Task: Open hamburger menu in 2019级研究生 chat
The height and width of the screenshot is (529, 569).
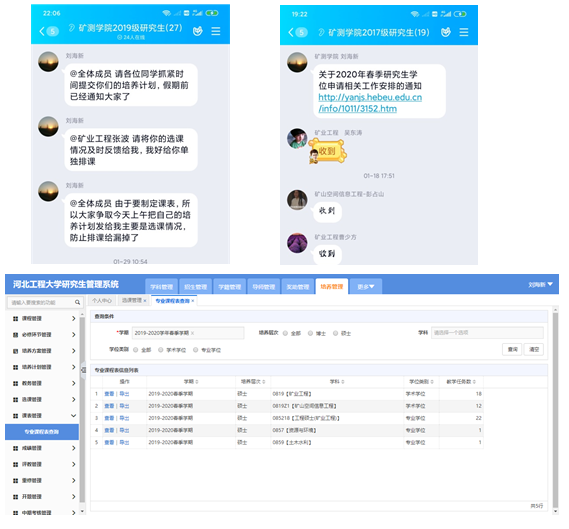Action: coord(216,31)
